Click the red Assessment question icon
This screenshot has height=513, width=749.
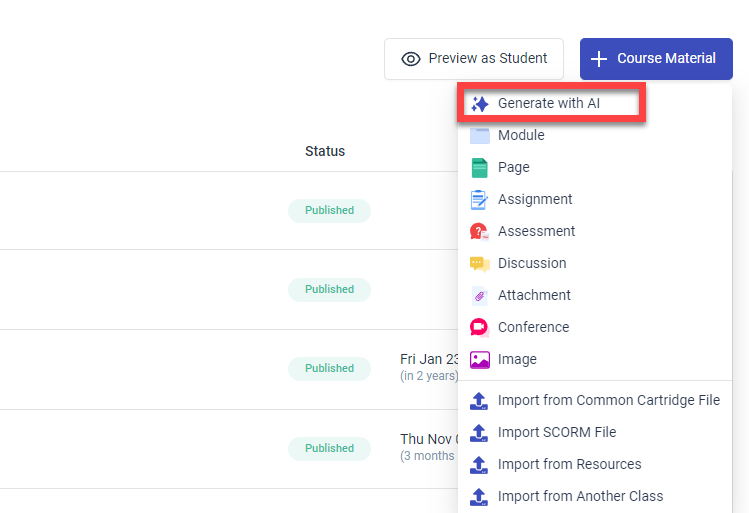(480, 232)
